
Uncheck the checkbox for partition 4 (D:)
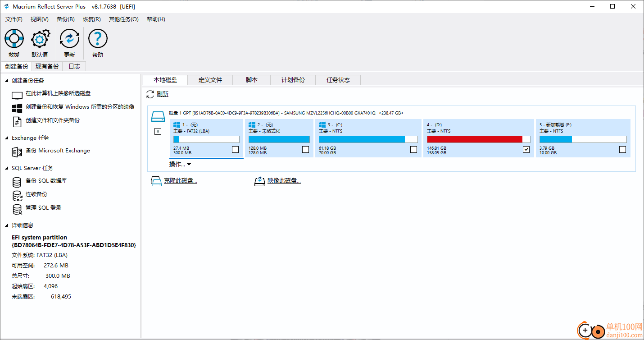tap(526, 150)
